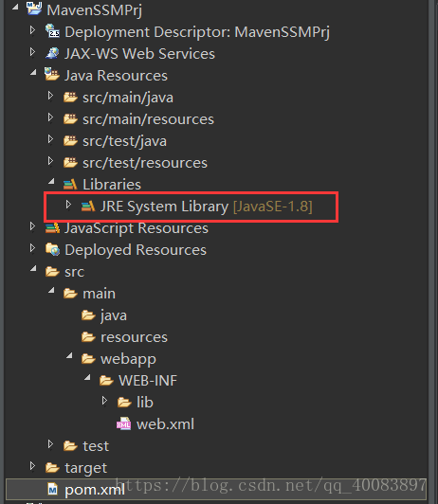This screenshot has height=504, width=438.
Task: Click the resources folder icon under main
Action: [x=88, y=337]
